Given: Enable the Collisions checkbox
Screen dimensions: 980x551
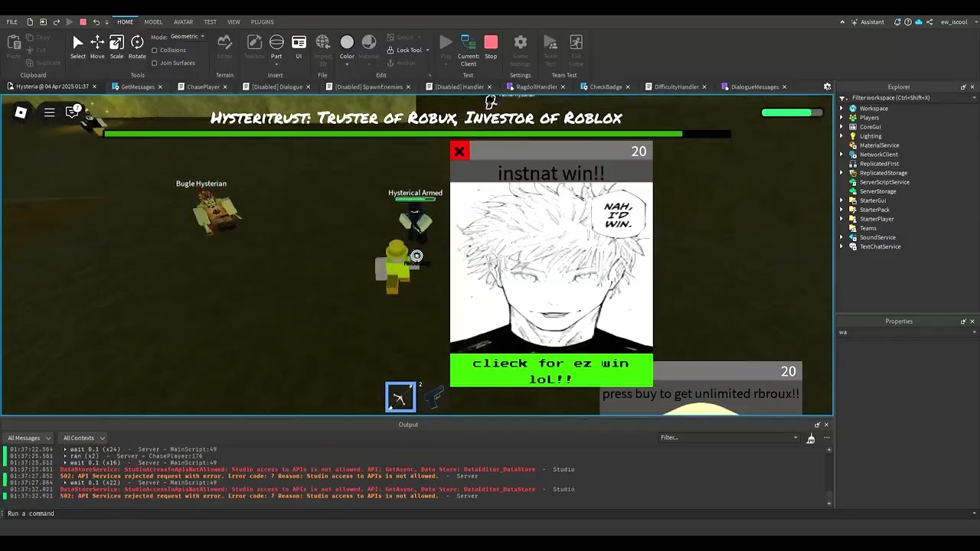Looking at the screenshot, I should coord(156,50).
